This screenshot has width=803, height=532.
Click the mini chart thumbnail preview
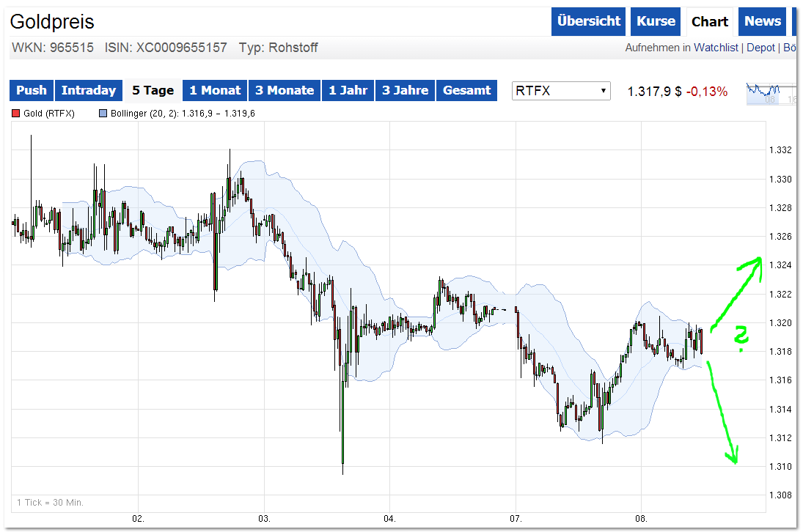(771, 92)
